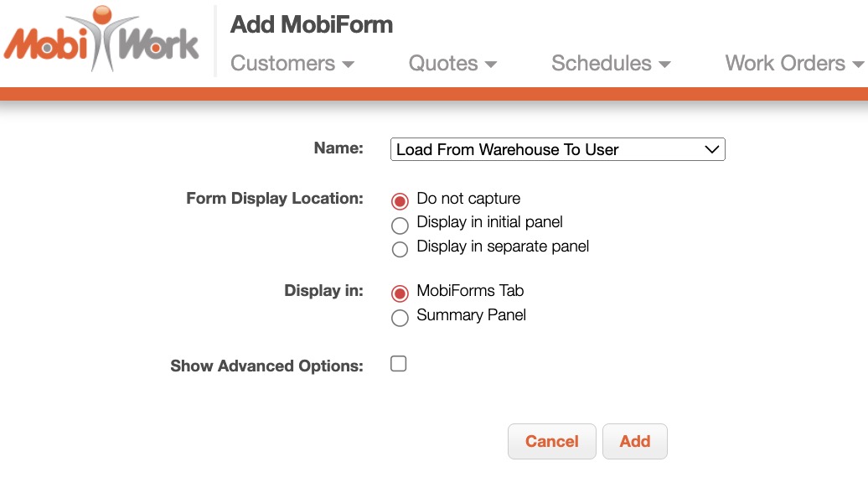Expand the Schedules dropdown arrow
This screenshot has height=493, width=868.
click(x=665, y=65)
